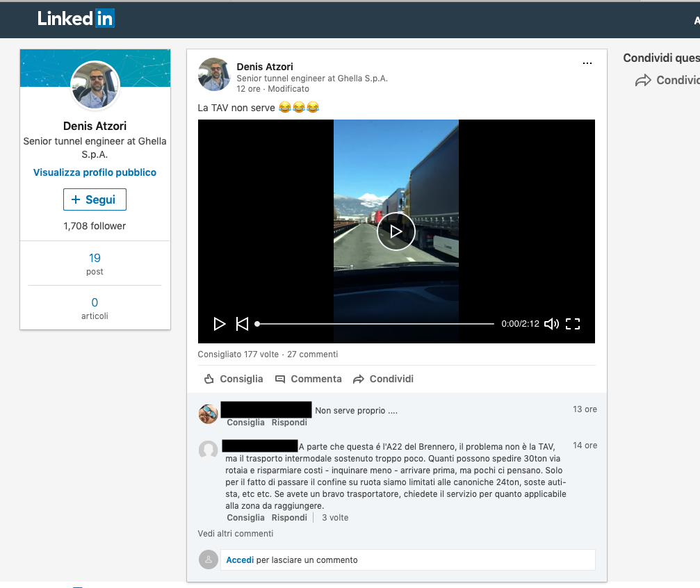Open the post's three-dot options menu
The image size is (700, 588).
click(x=587, y=63)
